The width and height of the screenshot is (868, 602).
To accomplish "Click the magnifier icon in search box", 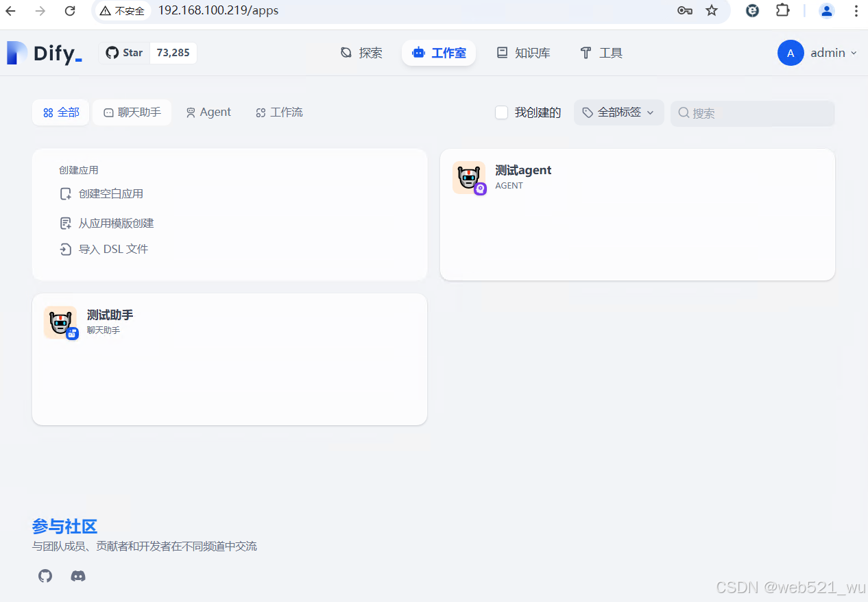I will 684,112.
